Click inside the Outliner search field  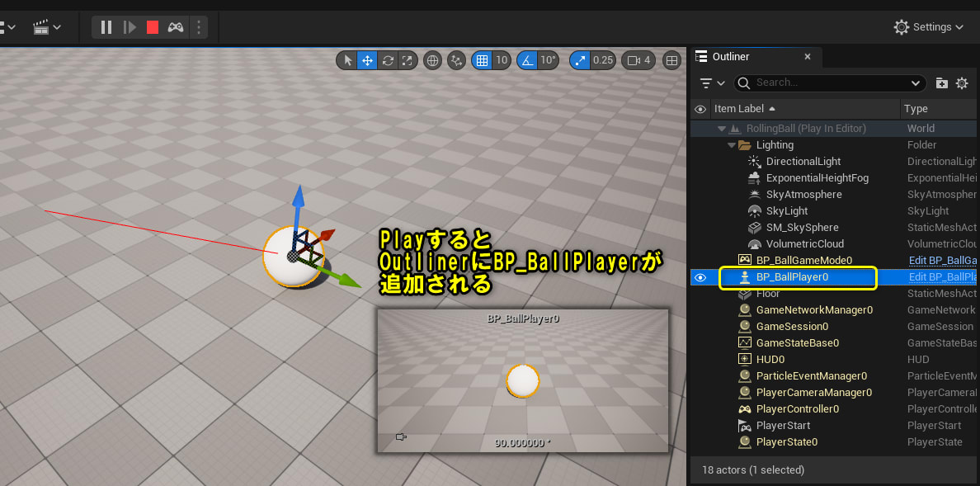[825, 83]
